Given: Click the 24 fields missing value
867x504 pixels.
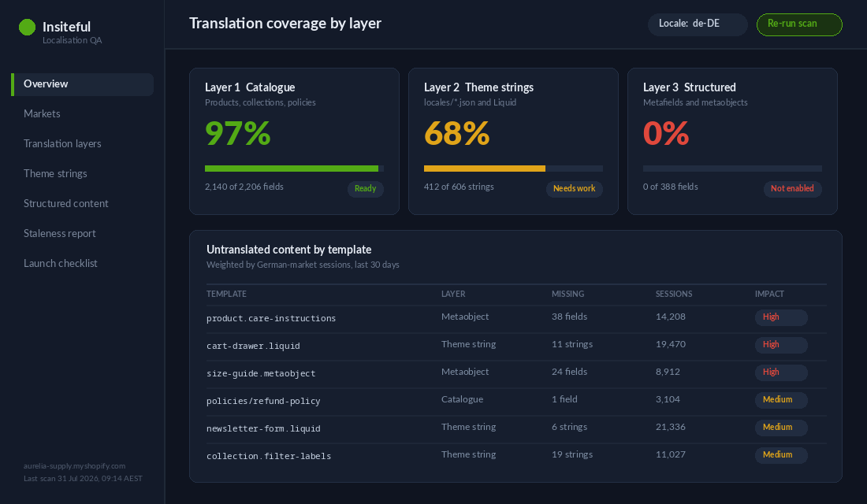Looking at the screenshot, I should [570, 372].
